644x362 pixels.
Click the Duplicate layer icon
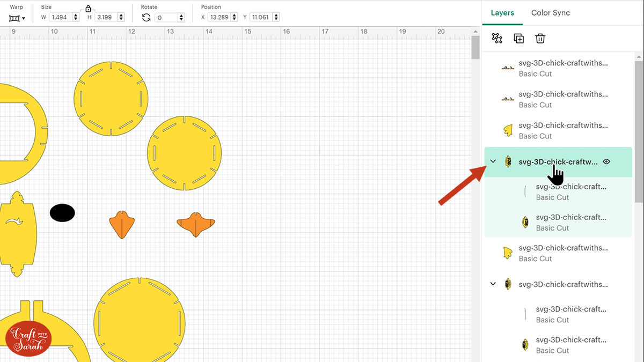click(x=519, y=39)
